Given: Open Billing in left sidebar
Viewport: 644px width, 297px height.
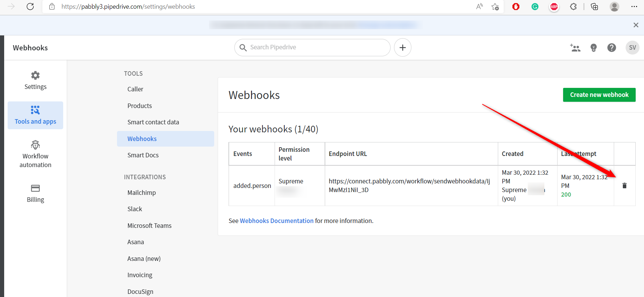Looking at the screenshot, I should [x=35, y=193].
